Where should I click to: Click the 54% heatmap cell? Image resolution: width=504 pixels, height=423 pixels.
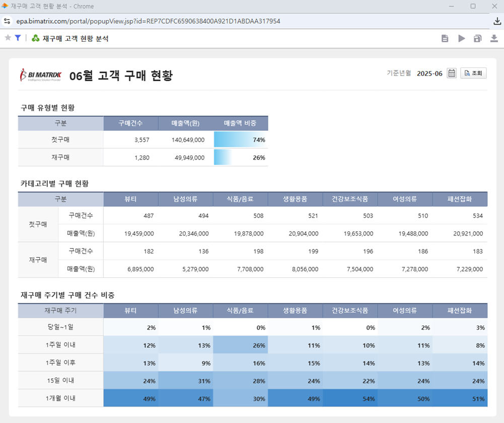click(x=350, y=398)
